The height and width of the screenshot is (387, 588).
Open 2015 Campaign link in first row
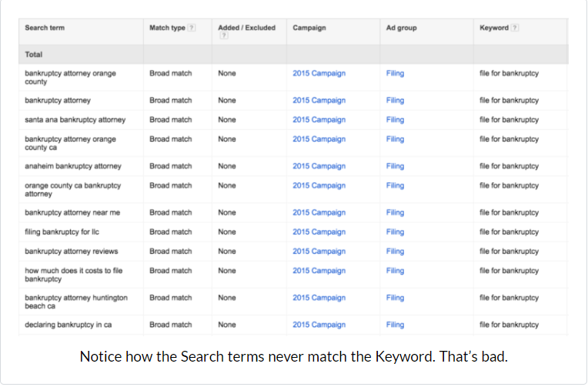pyautogui.click(x=319, y=74)
